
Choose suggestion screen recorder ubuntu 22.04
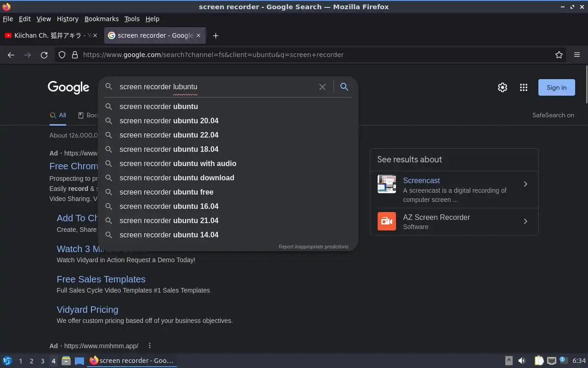pos(228,135)
